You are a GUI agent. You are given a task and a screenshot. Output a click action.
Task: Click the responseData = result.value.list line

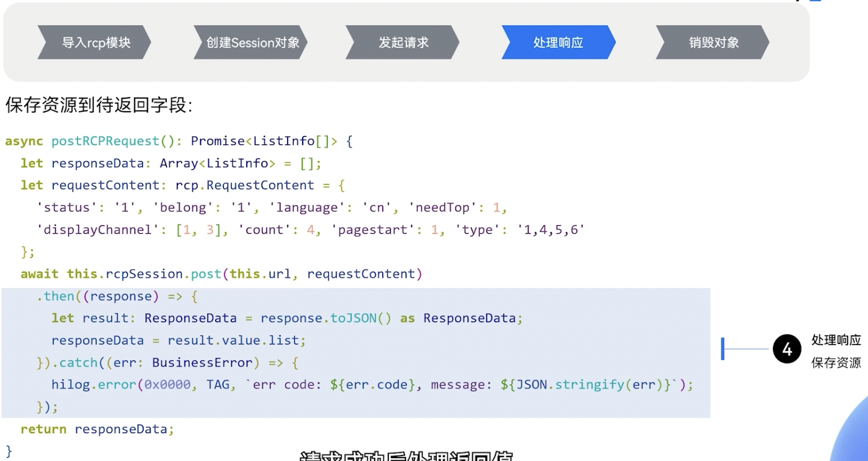pos(179,341)
